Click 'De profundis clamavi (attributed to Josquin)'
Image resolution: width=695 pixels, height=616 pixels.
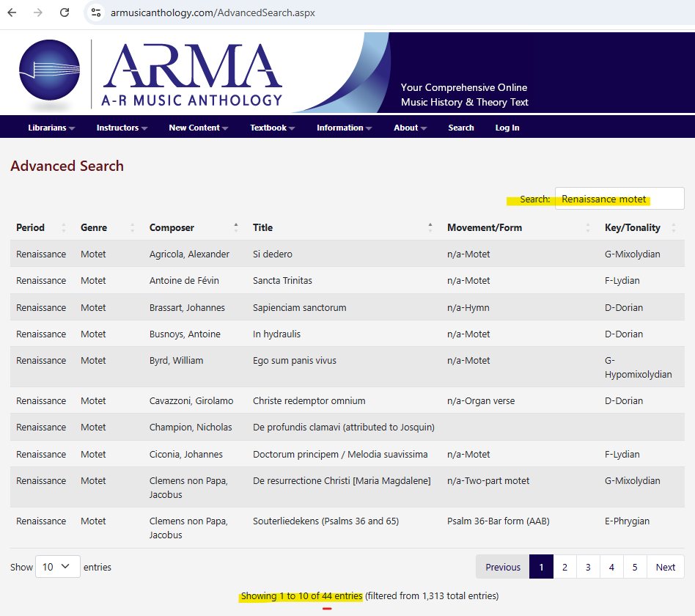(344, 427)
